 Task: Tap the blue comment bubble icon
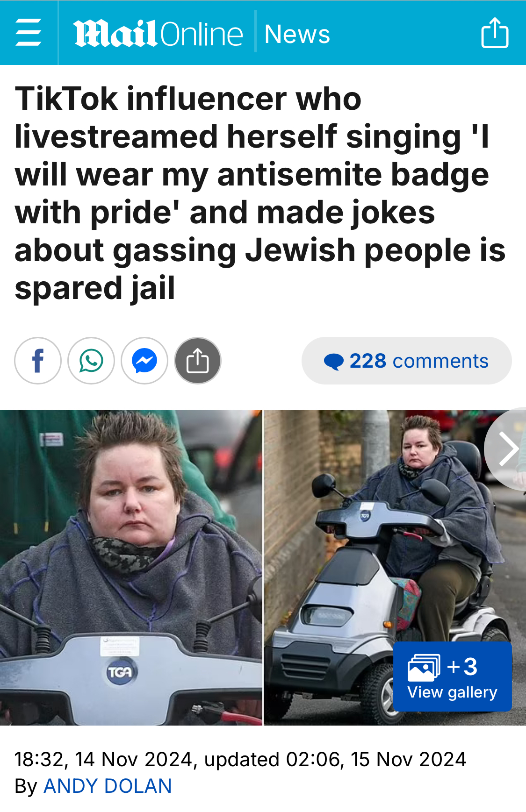point(334,362)
